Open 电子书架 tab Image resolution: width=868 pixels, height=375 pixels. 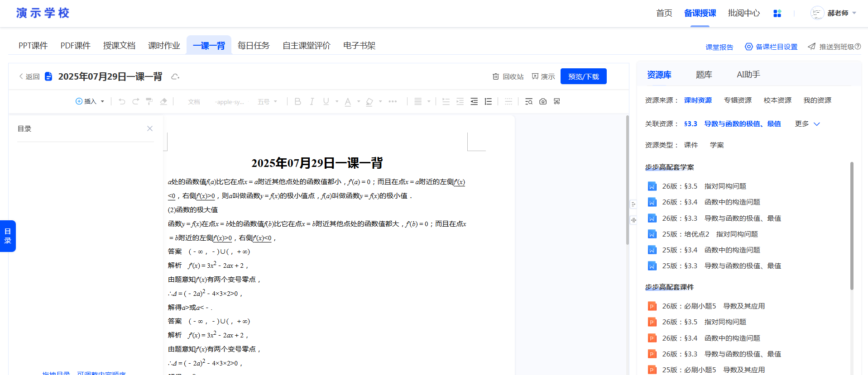[x=359, y=46]
